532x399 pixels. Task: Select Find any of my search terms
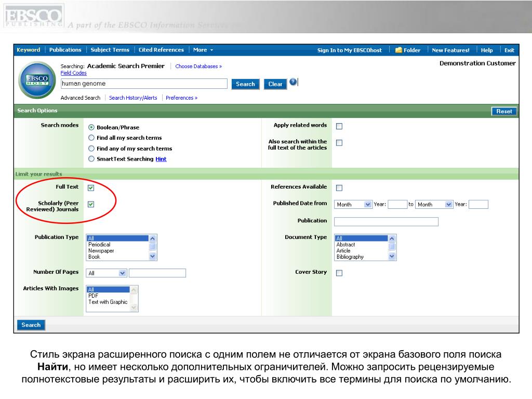pyautogui.click(x=91, y=148)
